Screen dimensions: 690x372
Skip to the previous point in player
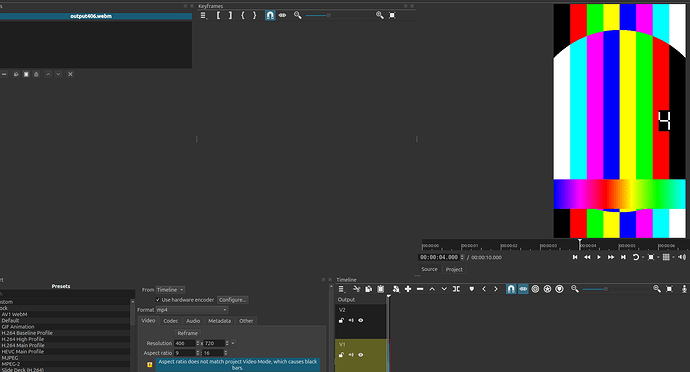tap(575, 257)
